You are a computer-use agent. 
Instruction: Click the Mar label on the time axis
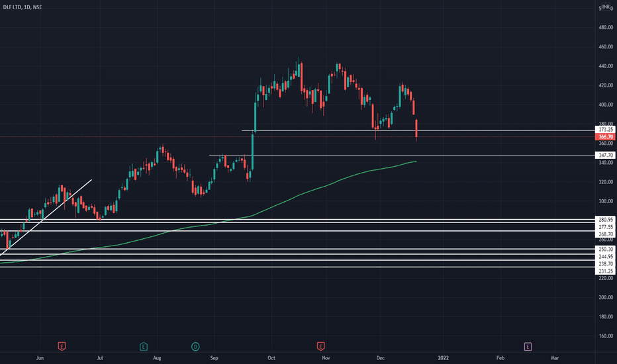pyautogui.click(x=554, y=358)
